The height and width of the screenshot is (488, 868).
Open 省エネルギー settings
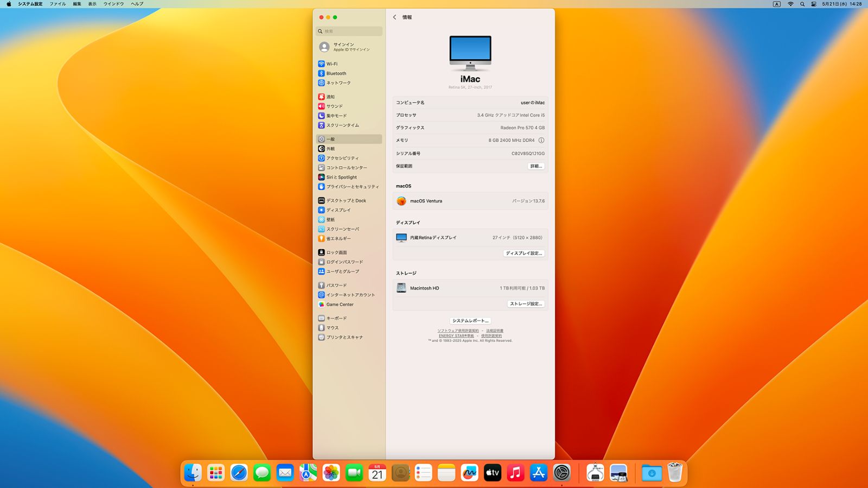pyautogui.click(x=349, y=239)
